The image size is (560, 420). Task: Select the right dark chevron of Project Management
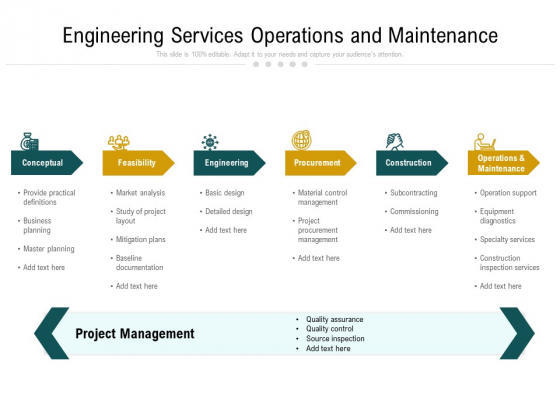click(x=517, y=333)
